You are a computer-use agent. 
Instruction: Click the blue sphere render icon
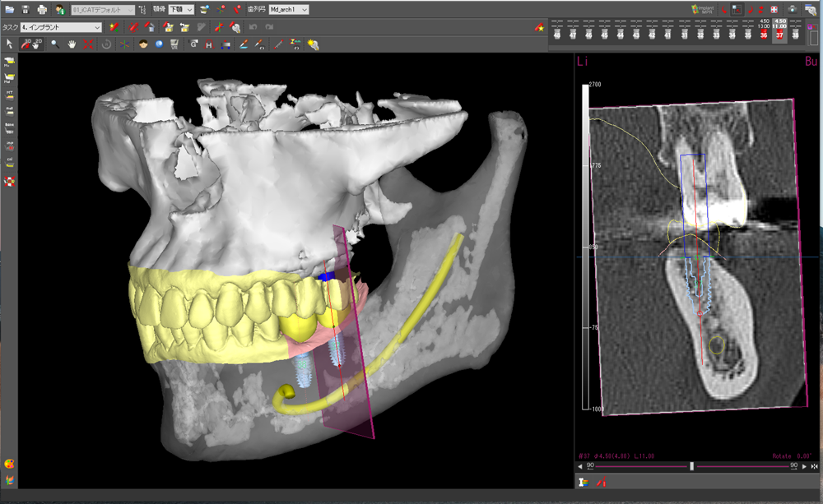[159, 44]
